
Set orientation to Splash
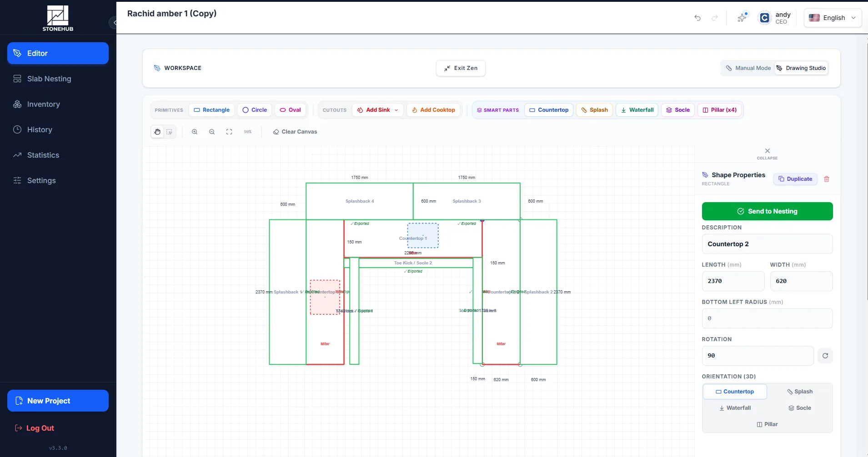(x=800, y=392)
